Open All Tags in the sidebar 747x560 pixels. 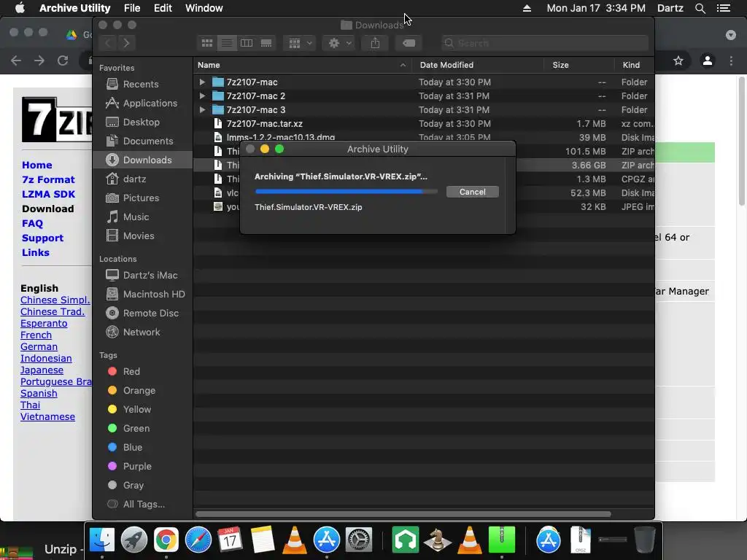(x=142, y=505)
